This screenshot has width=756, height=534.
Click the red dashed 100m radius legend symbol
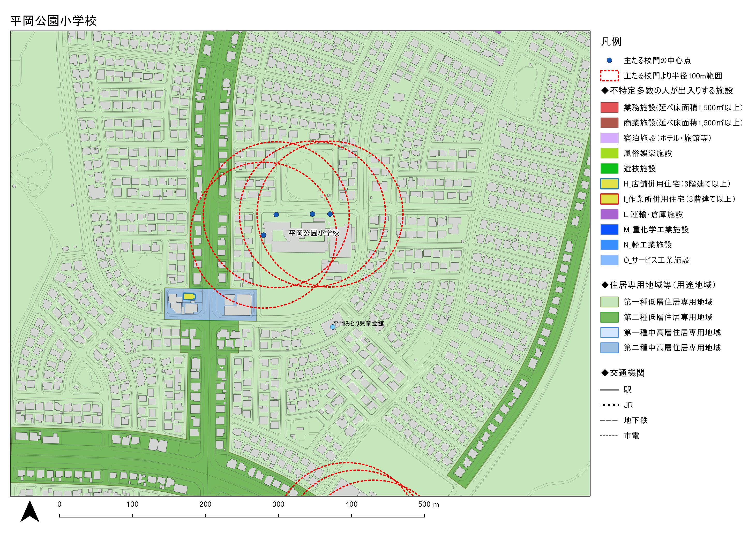pyautogui.click(x=609, y=76)
